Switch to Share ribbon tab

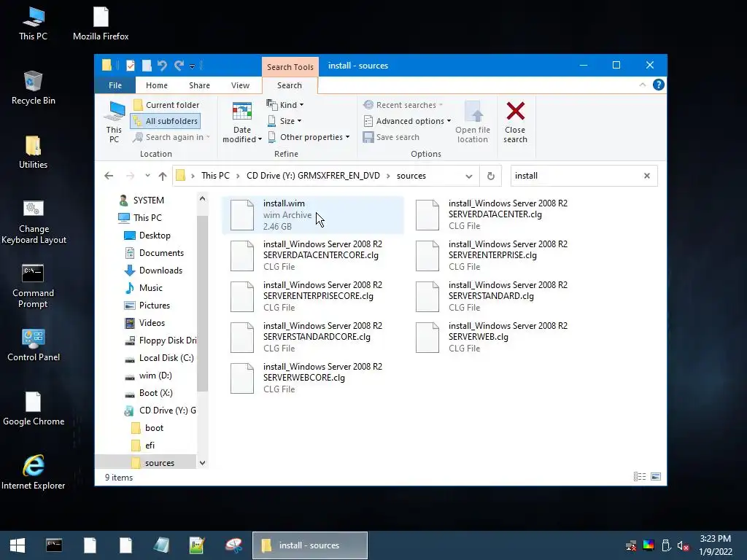(x=199, y=85)
